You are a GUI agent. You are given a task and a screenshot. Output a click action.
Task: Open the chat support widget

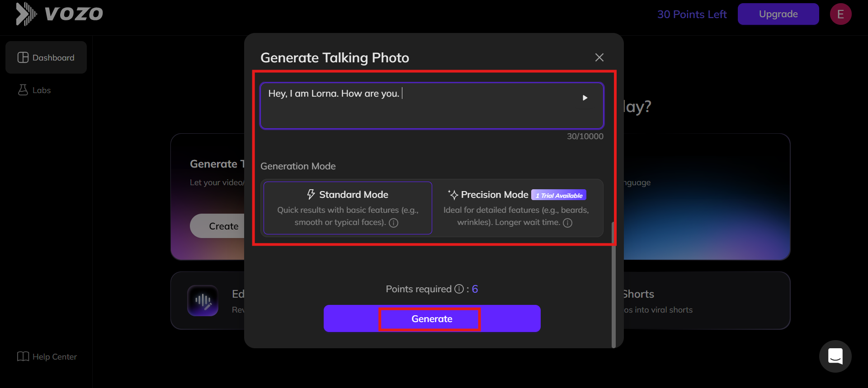point(835,356)
